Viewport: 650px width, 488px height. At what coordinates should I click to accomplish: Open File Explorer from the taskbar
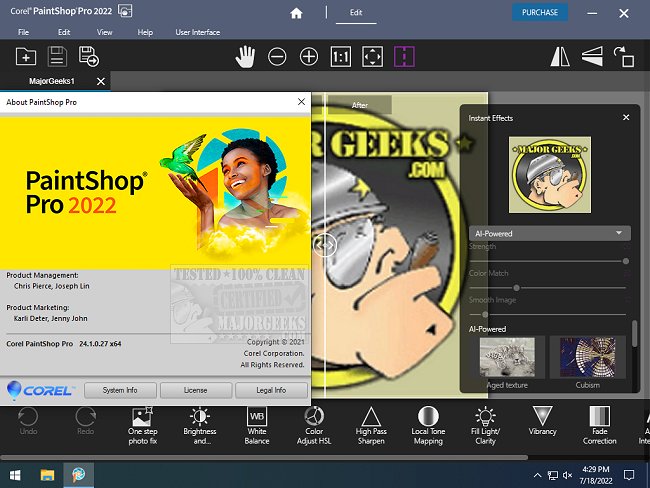(x=46, y=473)
